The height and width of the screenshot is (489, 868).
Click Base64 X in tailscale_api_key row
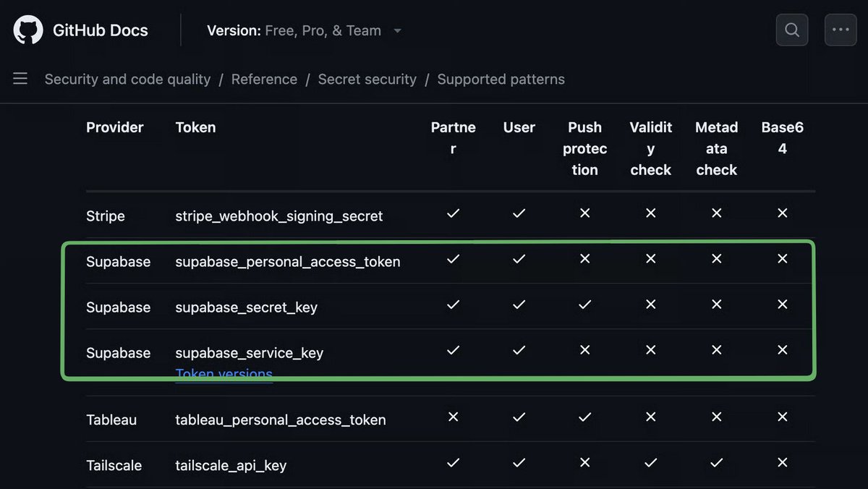[x=783, y=462]
